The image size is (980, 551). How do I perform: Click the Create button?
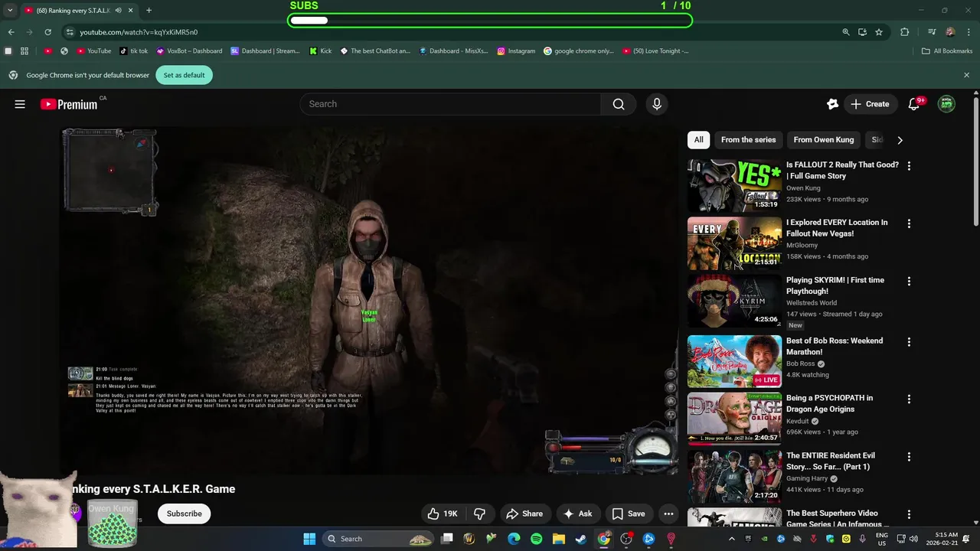click(871, 104)
